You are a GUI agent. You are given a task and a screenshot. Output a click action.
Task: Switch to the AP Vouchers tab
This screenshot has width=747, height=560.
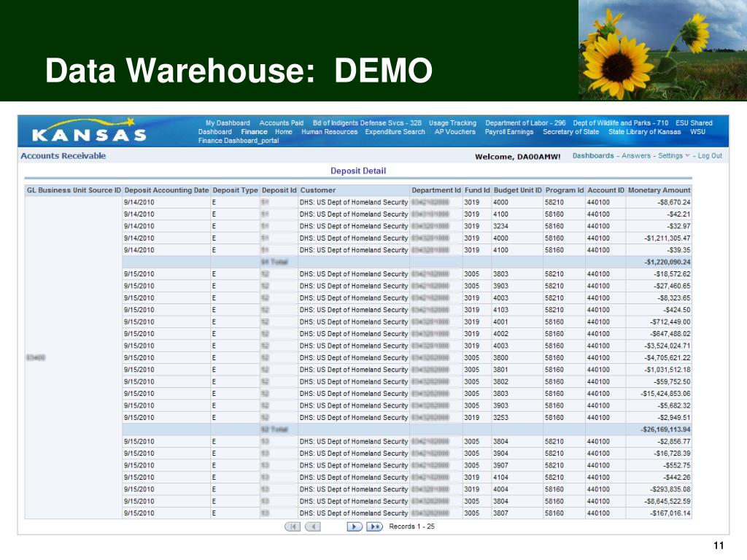(x=455, y=132)
